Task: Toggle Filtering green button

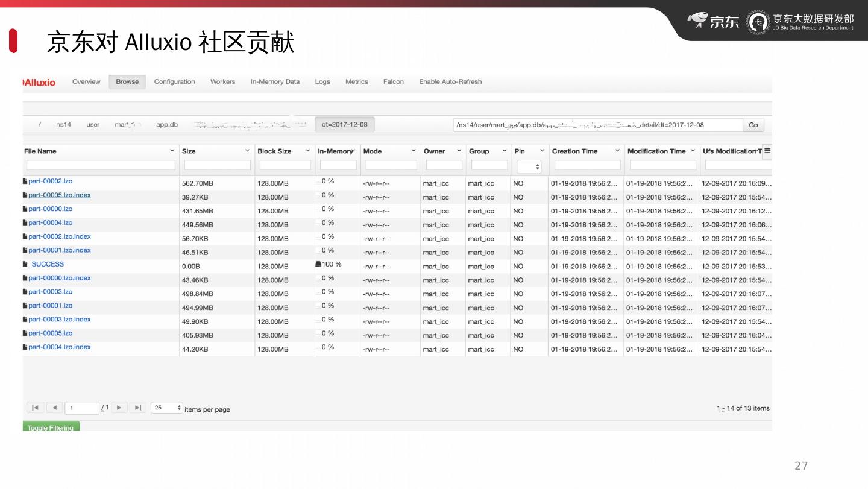Action: [51, 427]
